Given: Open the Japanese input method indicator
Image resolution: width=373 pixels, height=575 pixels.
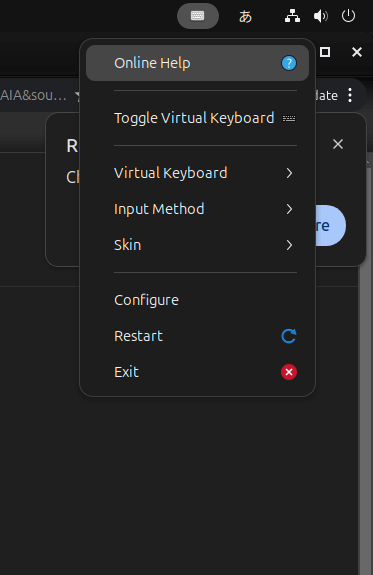Looking at the screenshot, I should 245,16.
